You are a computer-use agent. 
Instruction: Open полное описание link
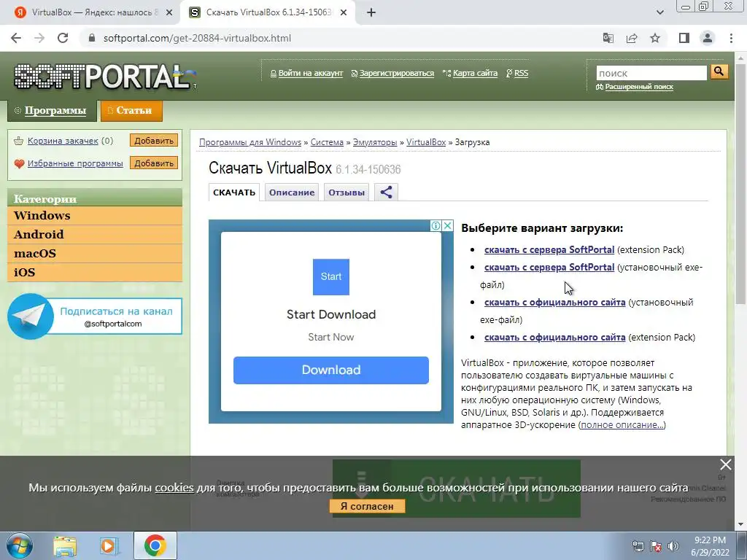[622, 425]
